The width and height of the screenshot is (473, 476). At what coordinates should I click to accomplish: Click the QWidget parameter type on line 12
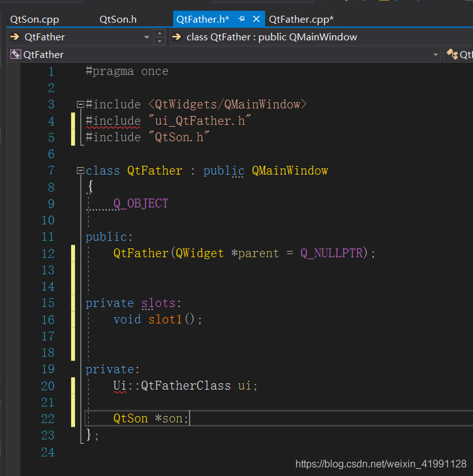pos(200,253)
